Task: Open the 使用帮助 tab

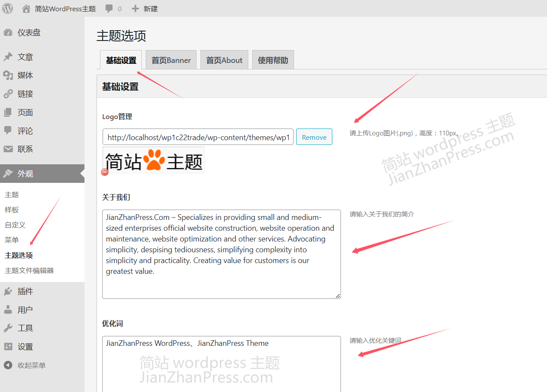Action: click(x=273, y=60)
